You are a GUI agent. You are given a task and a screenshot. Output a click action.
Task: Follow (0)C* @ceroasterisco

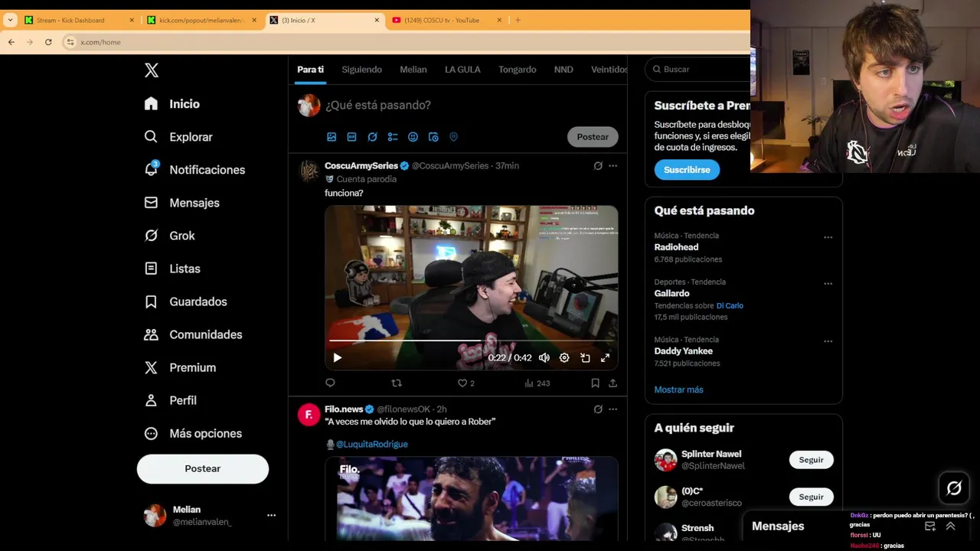click(811, 497)
